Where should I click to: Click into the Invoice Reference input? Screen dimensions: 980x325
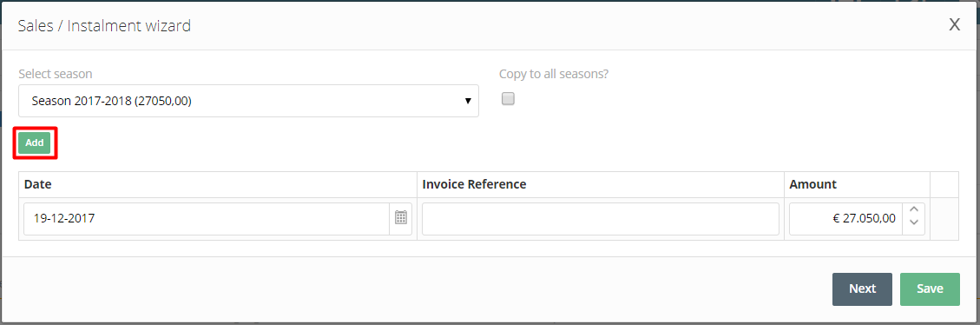click(601, 218)
